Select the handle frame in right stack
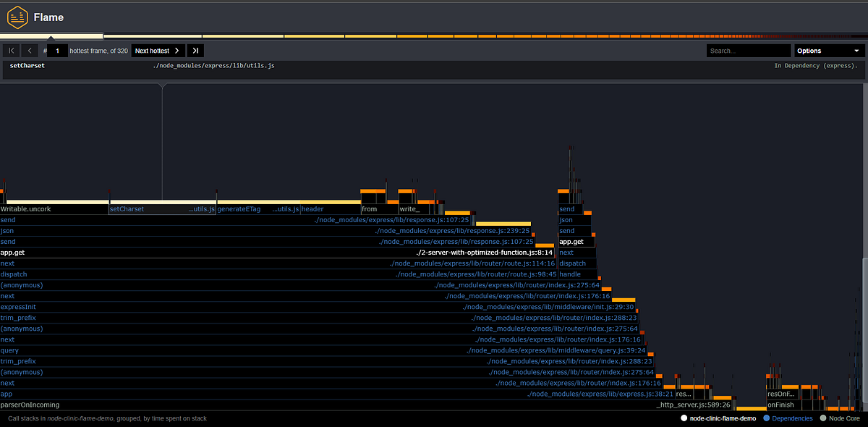The width and height of the screenshot is (868, 427). [x=578, y=274]
